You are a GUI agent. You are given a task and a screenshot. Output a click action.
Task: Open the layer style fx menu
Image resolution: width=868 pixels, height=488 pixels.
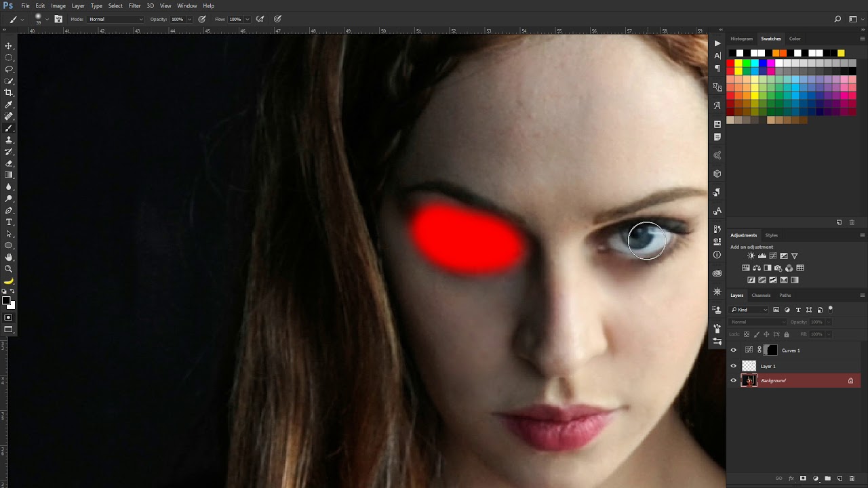[x=791, y=479]
